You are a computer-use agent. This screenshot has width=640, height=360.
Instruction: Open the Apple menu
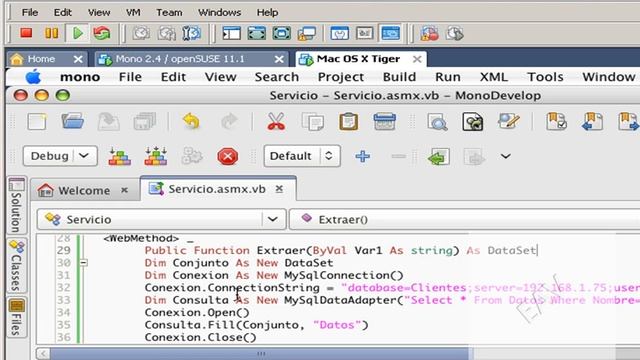(33, 77)
